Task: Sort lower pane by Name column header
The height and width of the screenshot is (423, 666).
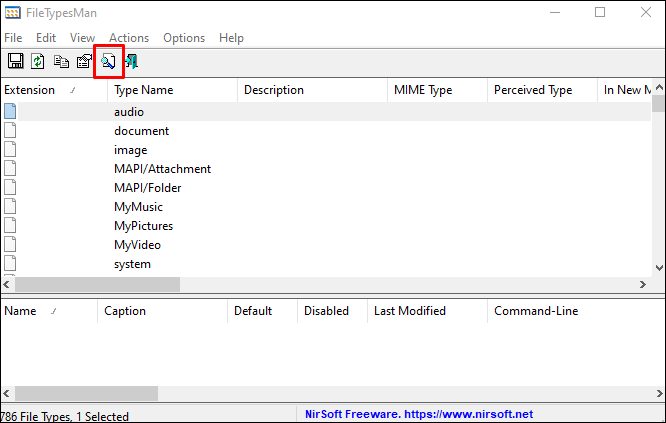Action: coord(49,311)
